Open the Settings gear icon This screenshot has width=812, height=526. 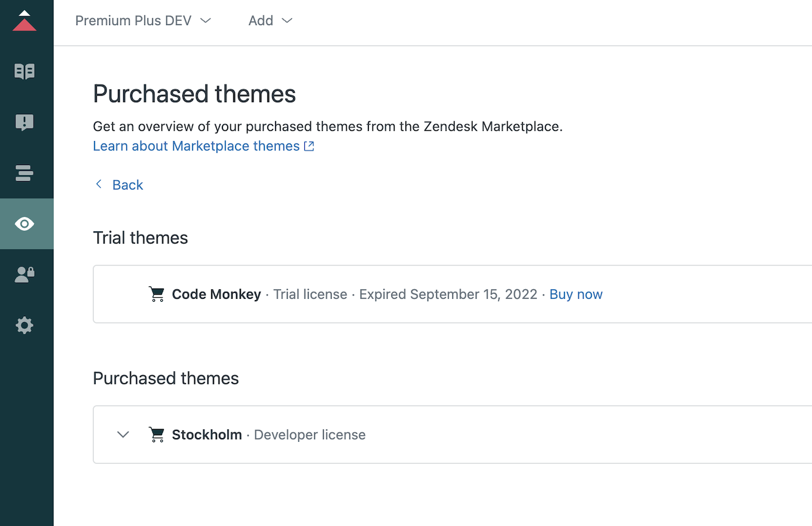pos(25,326)
